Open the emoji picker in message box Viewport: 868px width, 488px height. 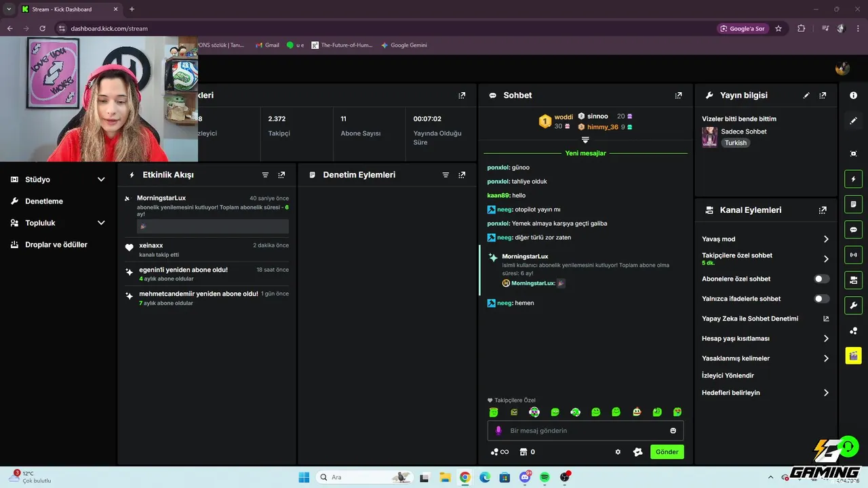(673, 430)
